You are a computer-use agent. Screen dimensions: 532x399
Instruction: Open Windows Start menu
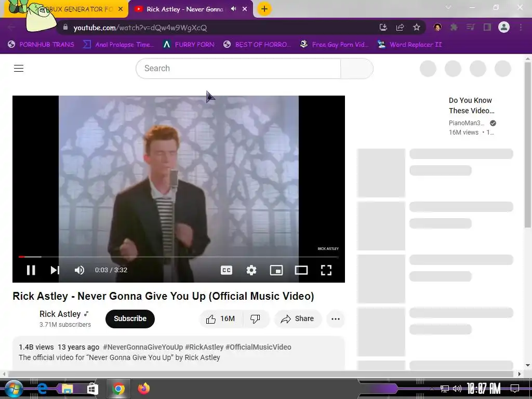(x=14, y=389)
